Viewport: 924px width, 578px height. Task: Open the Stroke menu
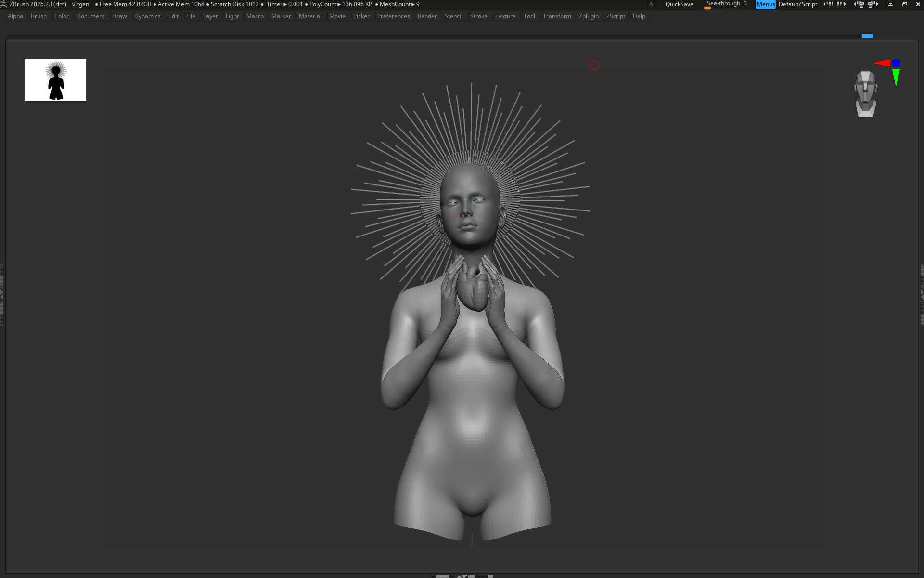478,16
